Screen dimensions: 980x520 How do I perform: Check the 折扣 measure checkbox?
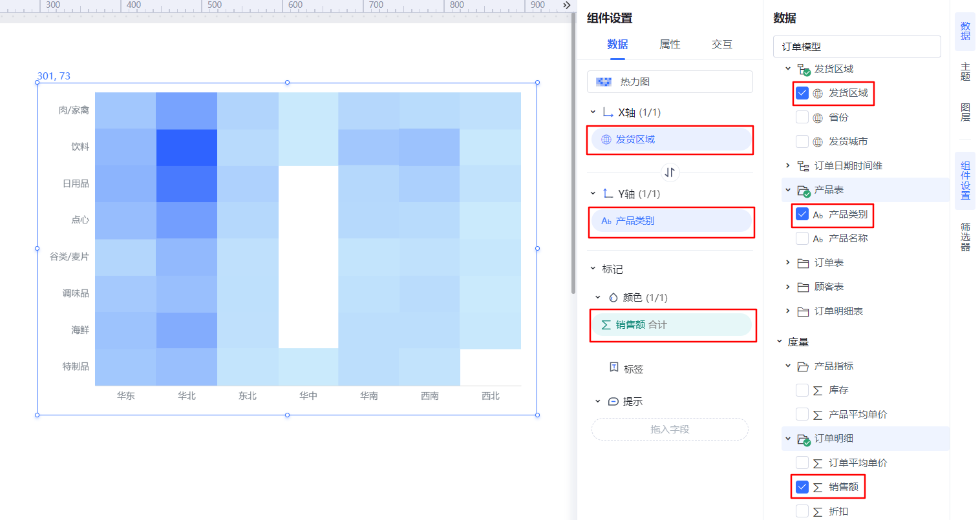click(x=802, y=511)
